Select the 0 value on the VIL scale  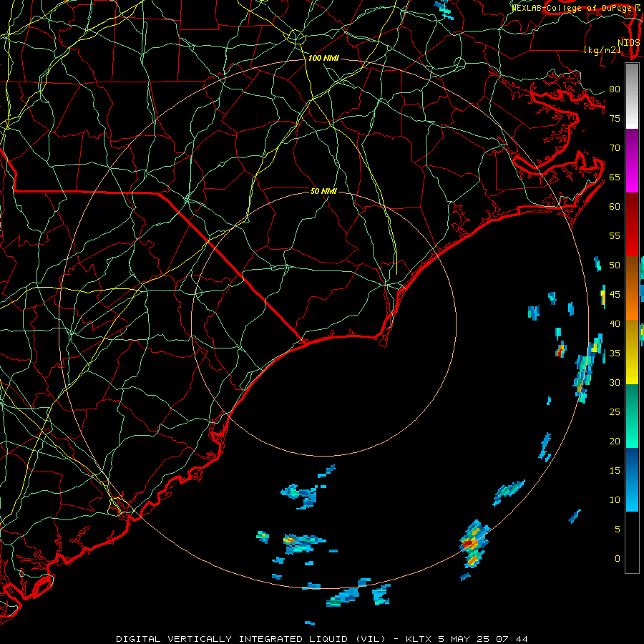(618, 559)
